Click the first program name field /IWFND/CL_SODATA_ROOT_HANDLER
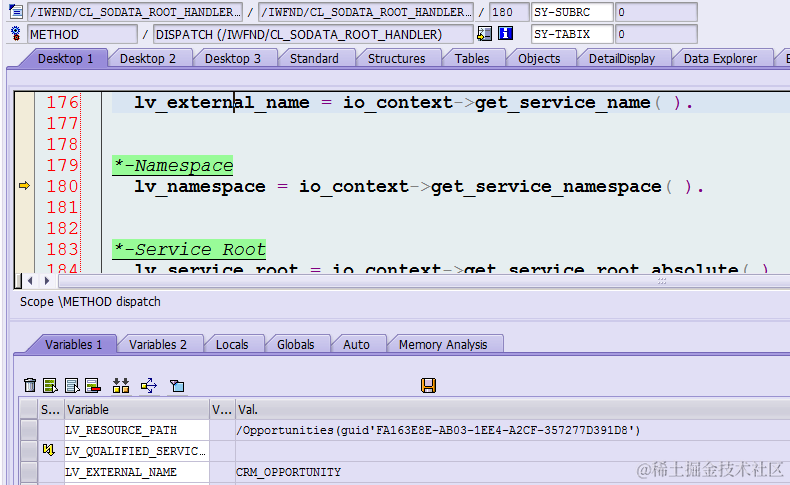The image size is (790, 485). pos(135,12)
